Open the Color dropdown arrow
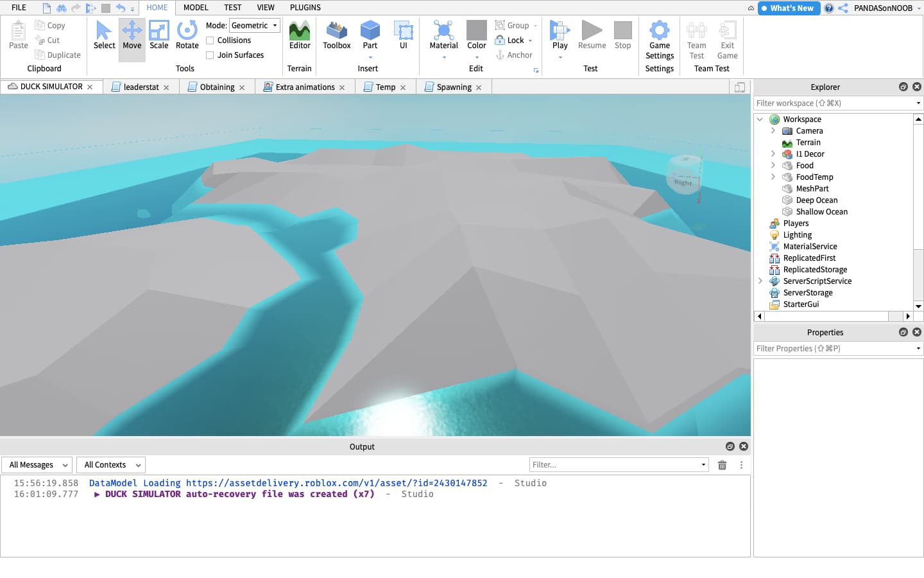 pos(477,57)
